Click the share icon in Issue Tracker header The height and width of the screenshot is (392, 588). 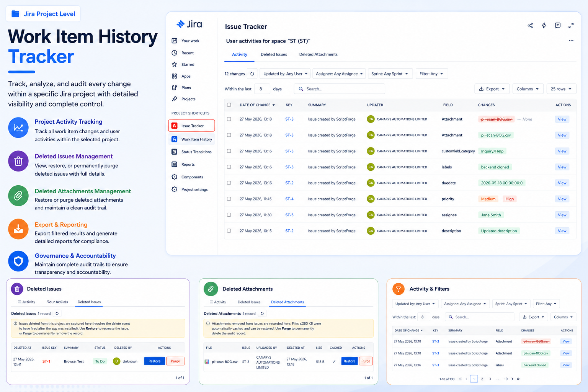pos(530,26)
